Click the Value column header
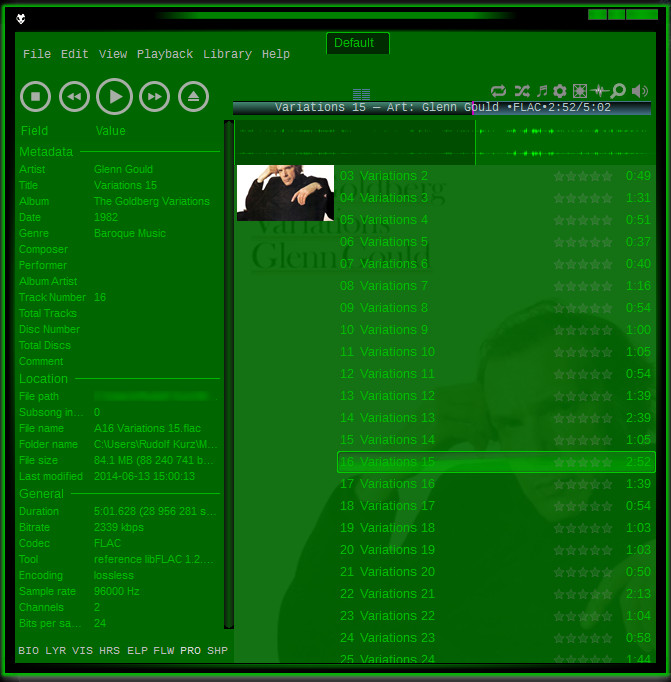Image resolution: width=671 pixels, height=682 pixels. 110,130
